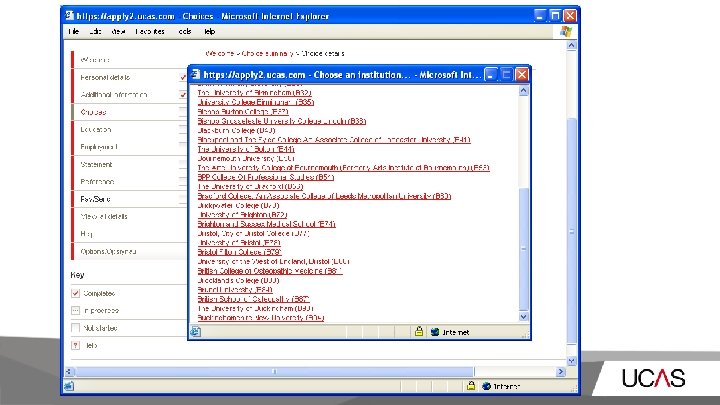Open the Personal details section
The height and width of the screenshot is (405, 720).
pyautogui.click(x=105, y=77)
